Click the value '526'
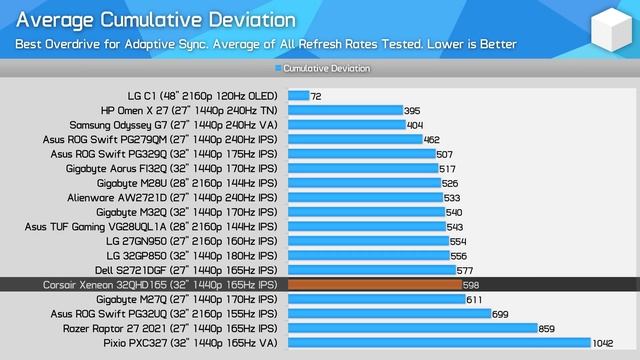Screen dimensions: 640x360 450,184
